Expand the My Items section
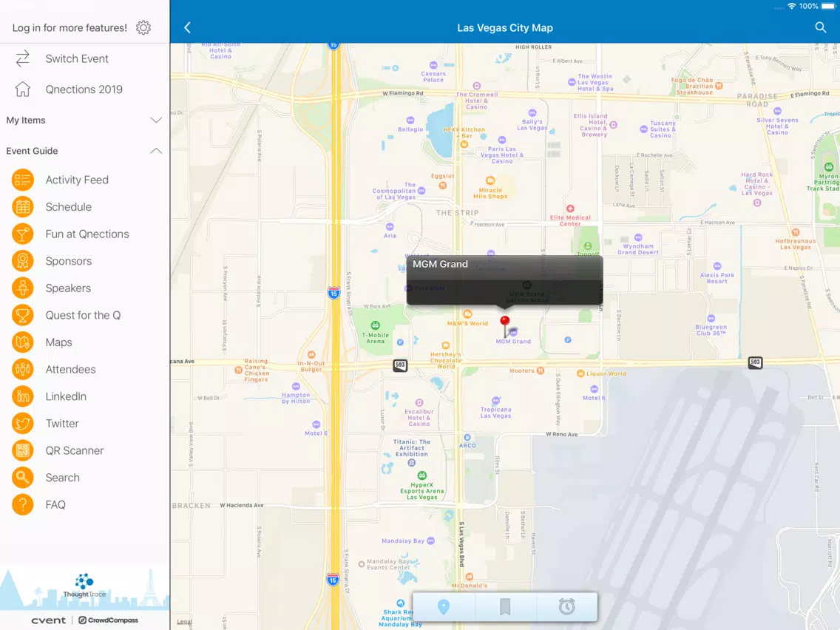Viewport: 840px width, 630px height. (84, 120)
